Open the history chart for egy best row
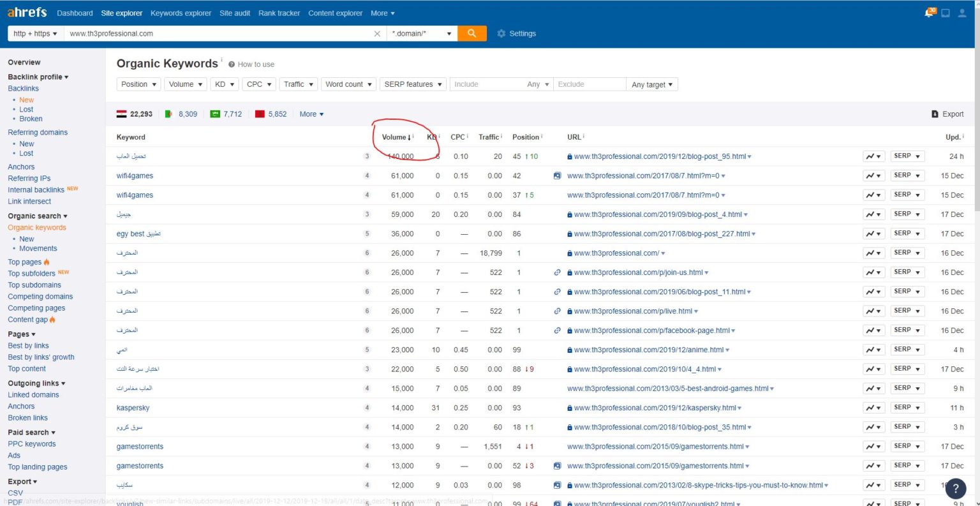 pos(873,234)
